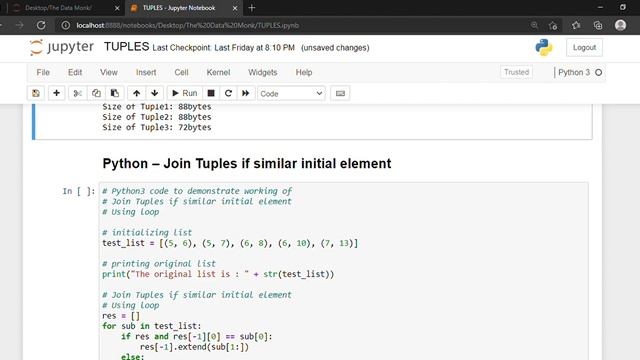
Task: Open the File menu
Action: click(43, 72)
